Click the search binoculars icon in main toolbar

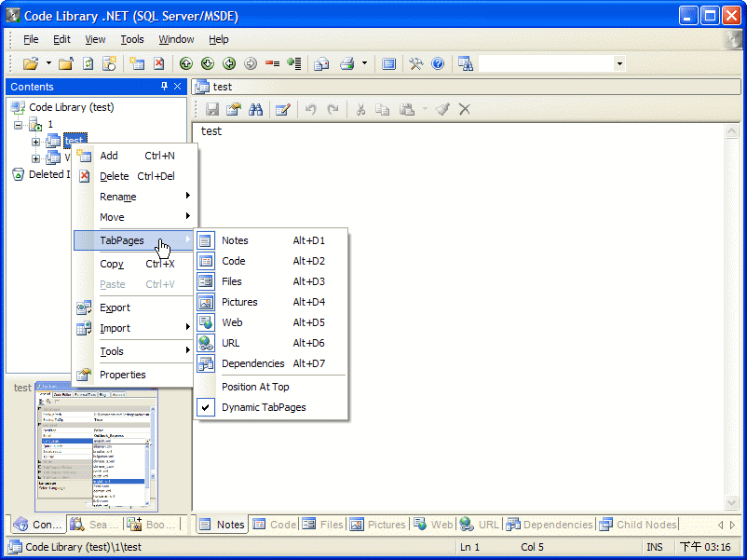pos(466,63)
